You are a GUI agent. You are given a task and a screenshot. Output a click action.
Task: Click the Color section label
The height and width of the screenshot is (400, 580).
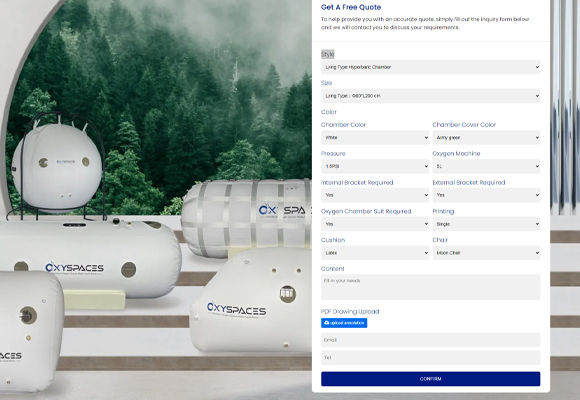pyautogui.click(x=328, y=112)
